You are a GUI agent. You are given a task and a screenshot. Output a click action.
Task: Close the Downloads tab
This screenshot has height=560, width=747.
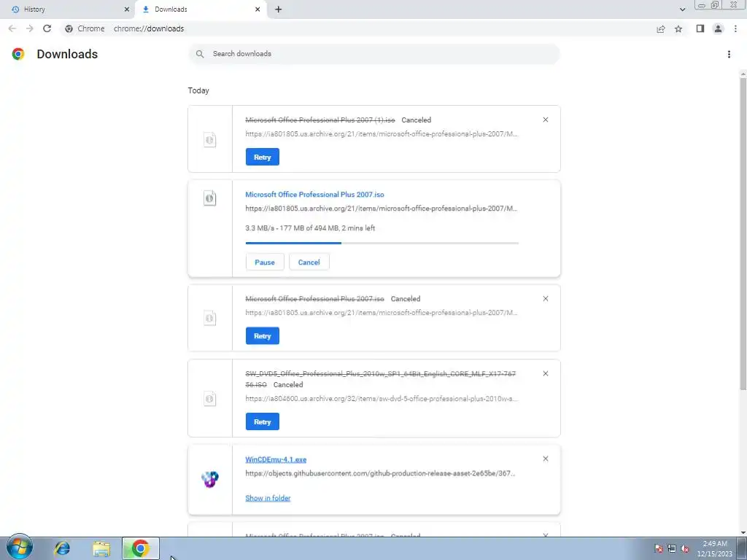coord(258,9)
